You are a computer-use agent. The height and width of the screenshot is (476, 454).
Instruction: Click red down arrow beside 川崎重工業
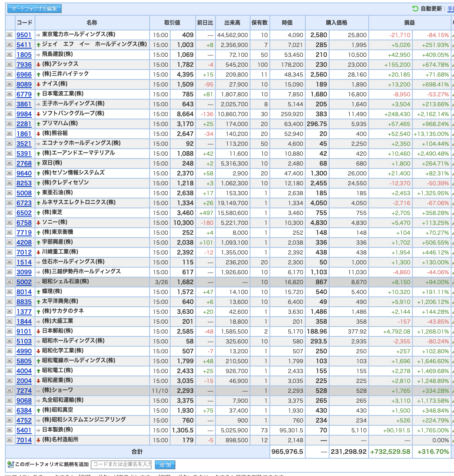[38, 252]
